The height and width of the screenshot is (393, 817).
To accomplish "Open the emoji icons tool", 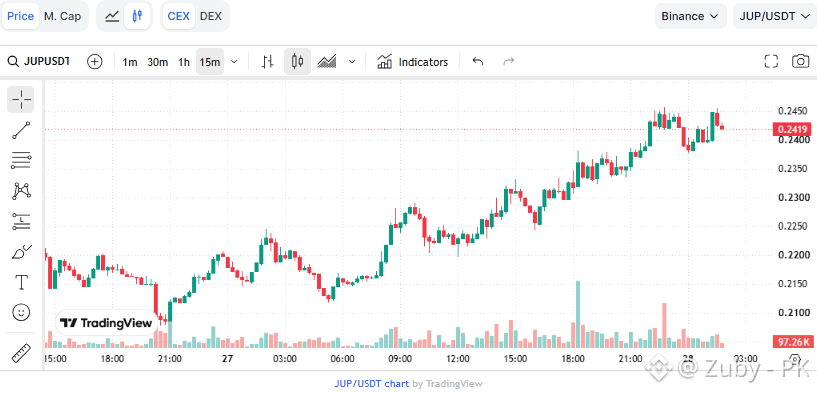I will (21, 312).
